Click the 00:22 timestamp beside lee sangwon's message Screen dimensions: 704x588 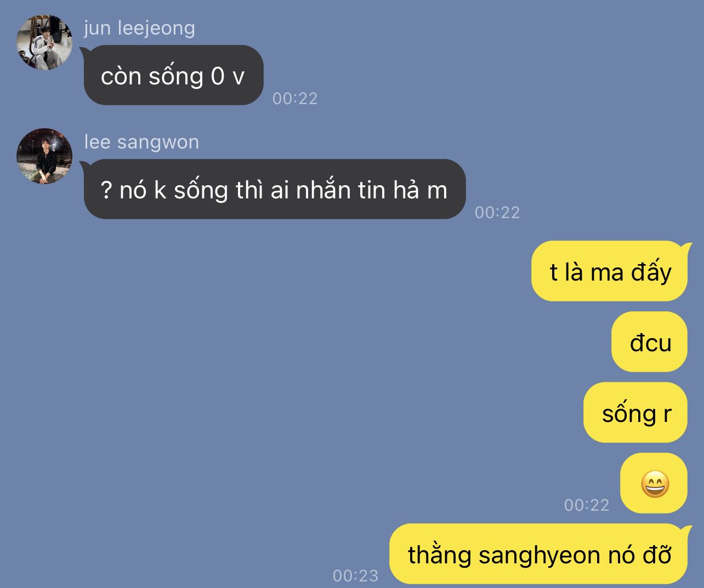pos(497,213)
